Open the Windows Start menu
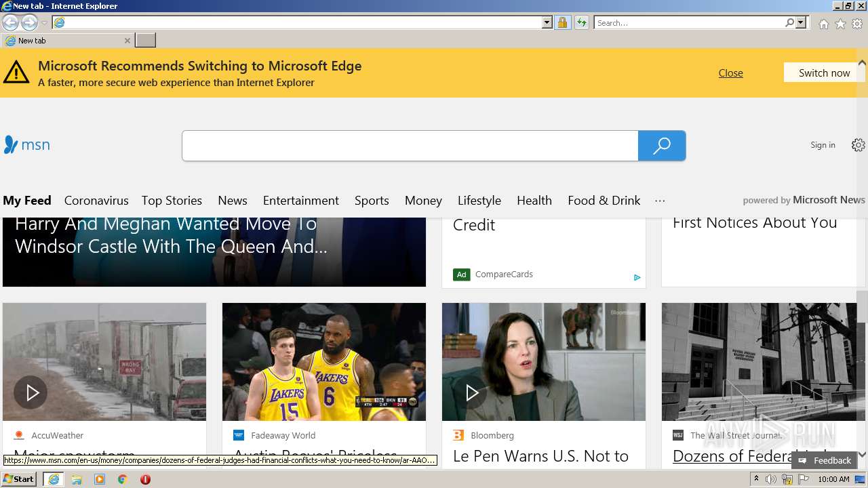The image size is (868, 488). tap(19, 479)
